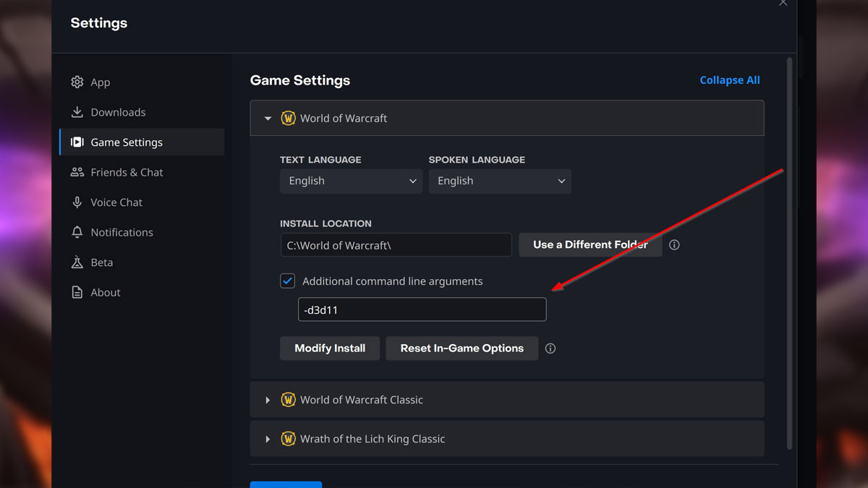Image resolution: width=868 pixels, height=488 pixels.
Task: Click the Downloads arrow icon in sidebar
Action: pyautogui.click(x=77, y=112)
